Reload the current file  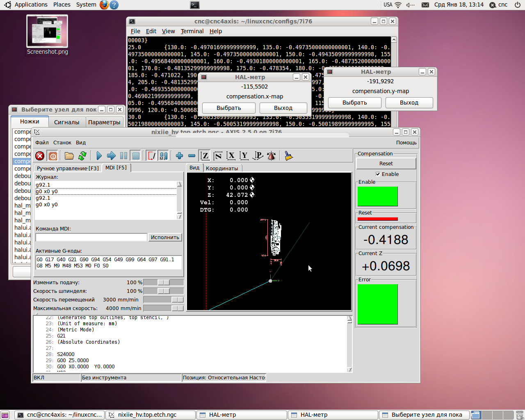[82, 156]
